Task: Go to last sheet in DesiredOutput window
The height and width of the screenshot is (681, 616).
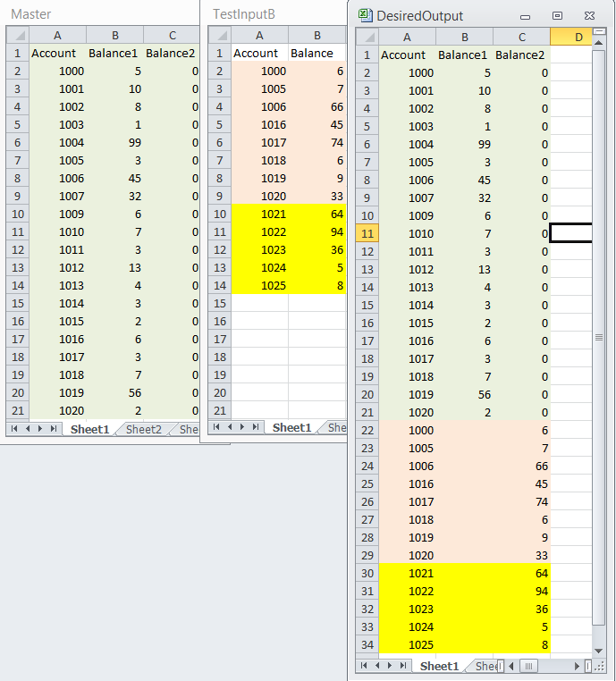Action: tap(403, 666)
